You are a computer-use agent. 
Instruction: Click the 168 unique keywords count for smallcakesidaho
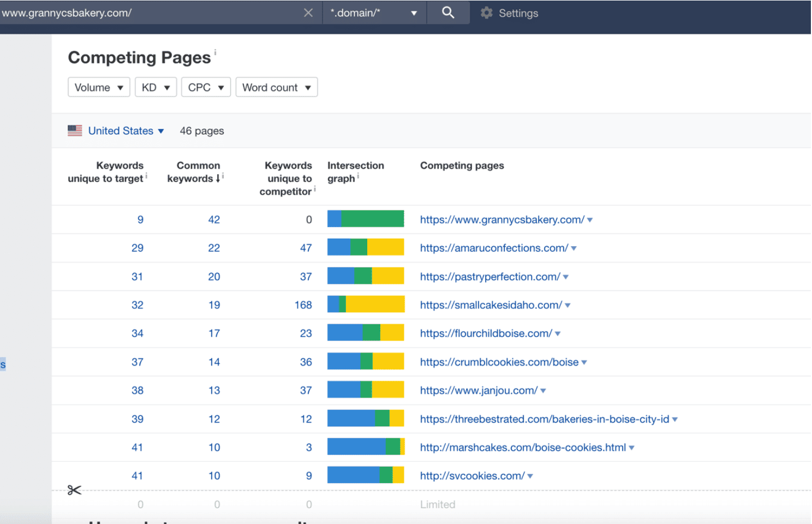pos(303,305)
